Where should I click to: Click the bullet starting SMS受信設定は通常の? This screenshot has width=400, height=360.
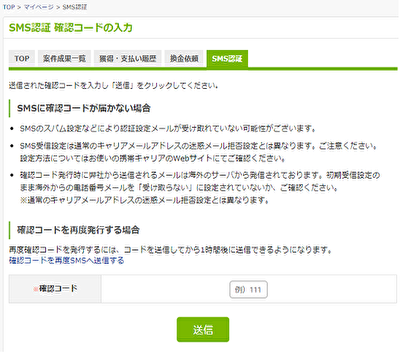[199, 152]
